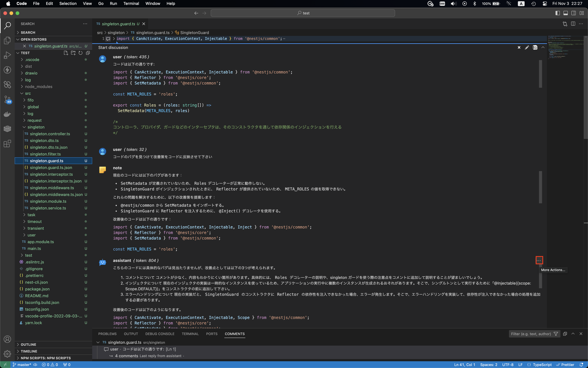Viewport: 588px width, 368px height.
Task: Click the command center search box
Action: [x=303, y=13]
